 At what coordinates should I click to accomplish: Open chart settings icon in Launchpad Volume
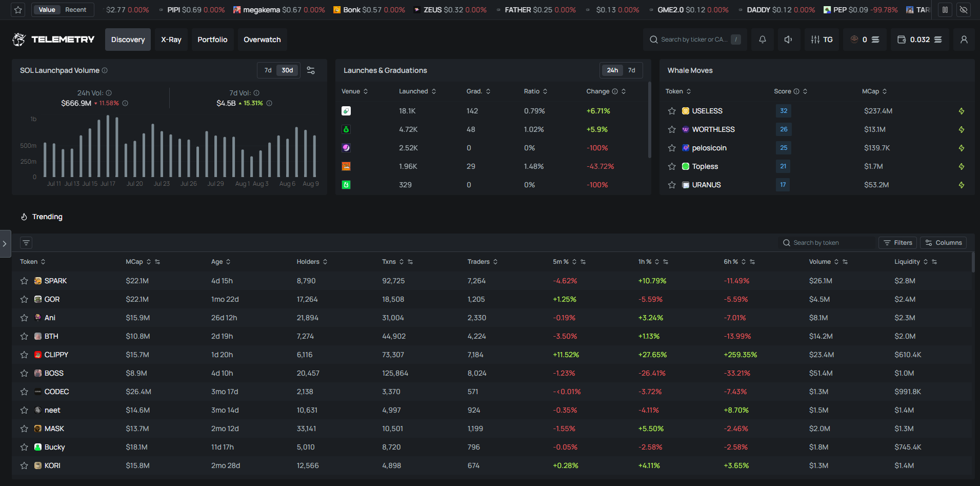311,70
